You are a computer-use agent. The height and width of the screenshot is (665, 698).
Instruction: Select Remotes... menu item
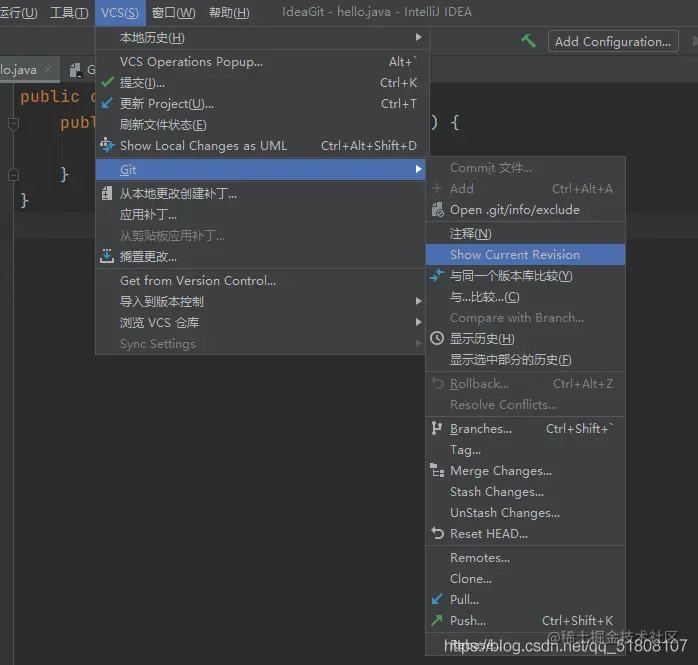coord(525,557)
